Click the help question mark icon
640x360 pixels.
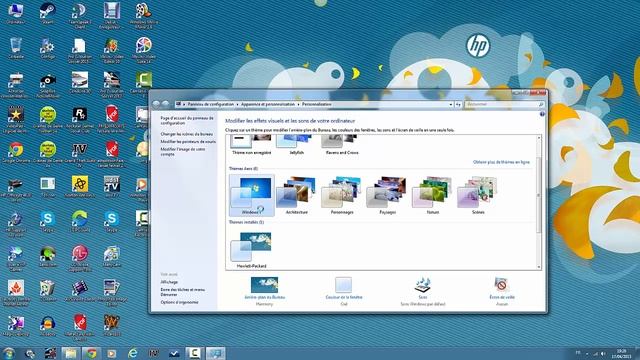542,114
